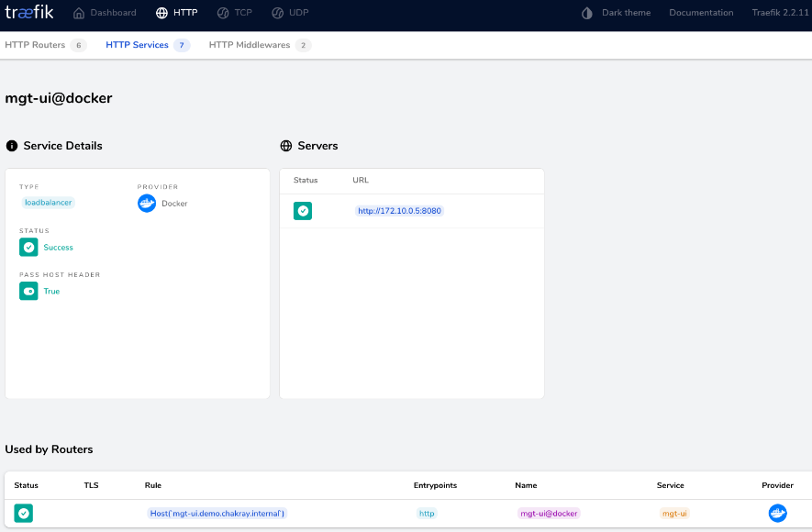Click the Pass Host Header True checkmark
Image resolution: width=812 pixels, height=532 pixels.
(x=28, y=291)
